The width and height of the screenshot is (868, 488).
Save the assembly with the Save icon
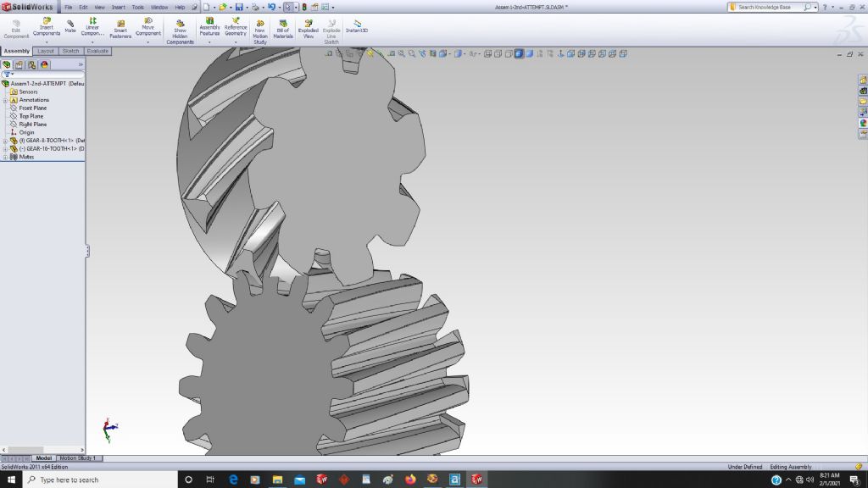tap(239, 7)
